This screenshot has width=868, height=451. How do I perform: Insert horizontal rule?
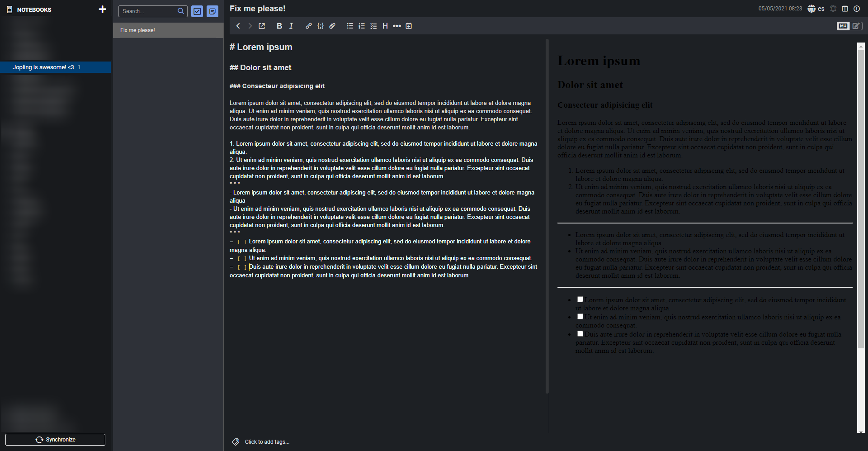pyautogui.click(x=397, y=26)
